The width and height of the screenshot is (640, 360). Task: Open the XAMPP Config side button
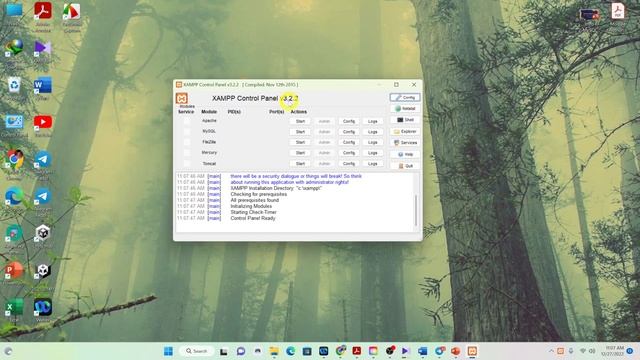(405, 98)
